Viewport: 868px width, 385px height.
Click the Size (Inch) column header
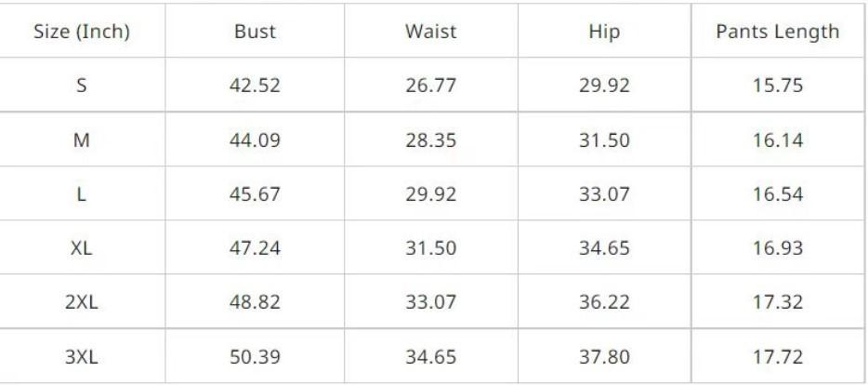(82, 32)
